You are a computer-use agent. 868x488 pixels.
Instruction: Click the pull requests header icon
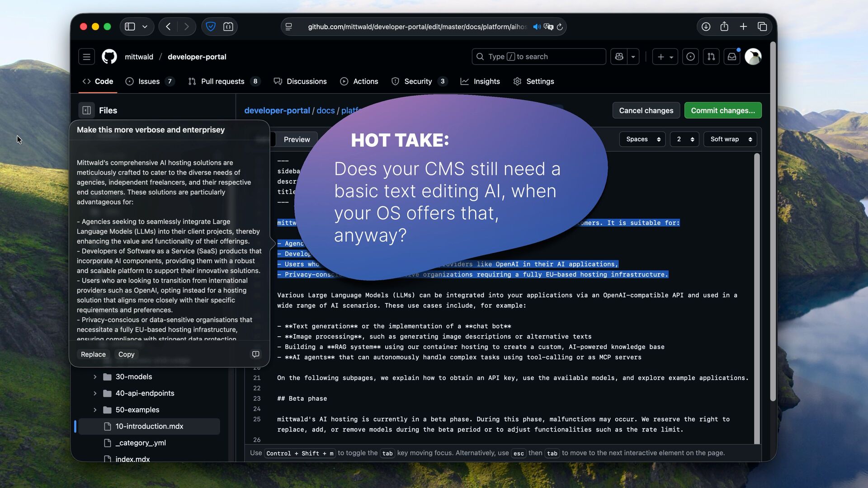[711, 56]
